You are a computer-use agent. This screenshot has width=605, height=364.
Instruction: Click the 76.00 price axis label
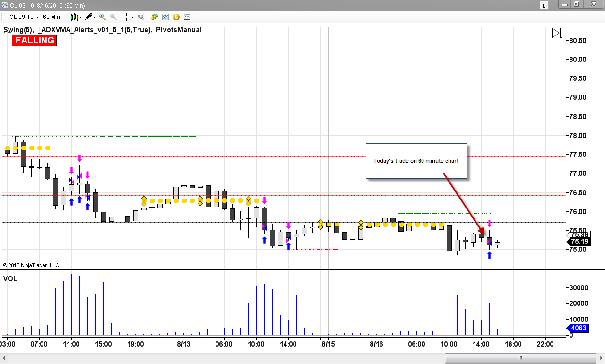coord(578,212)
